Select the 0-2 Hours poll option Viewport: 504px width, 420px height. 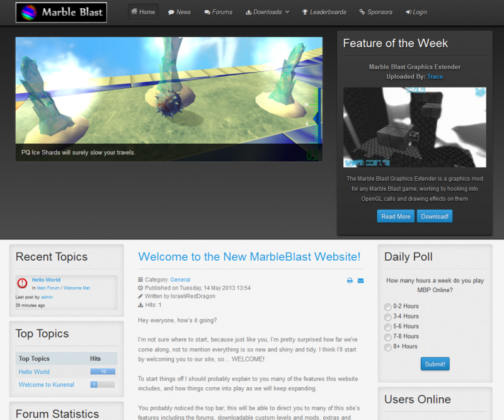(388, 307)
